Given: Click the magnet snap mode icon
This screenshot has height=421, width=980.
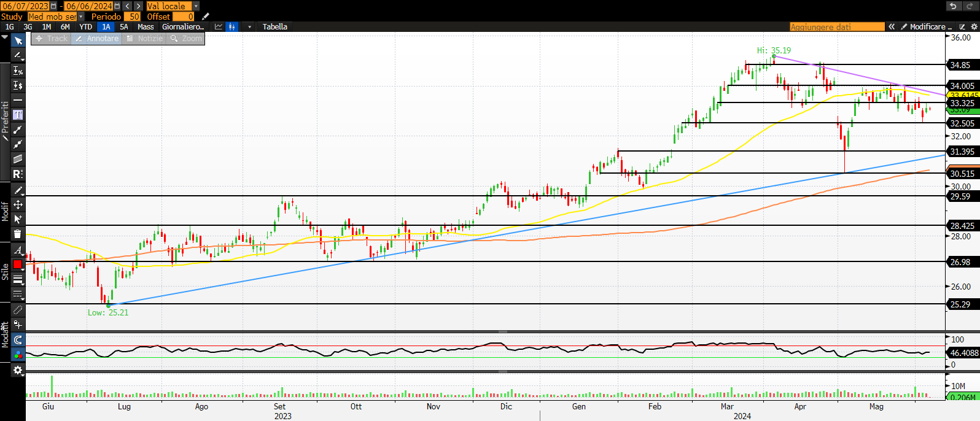Looking at the screenshot, I should tap(18, 339).
